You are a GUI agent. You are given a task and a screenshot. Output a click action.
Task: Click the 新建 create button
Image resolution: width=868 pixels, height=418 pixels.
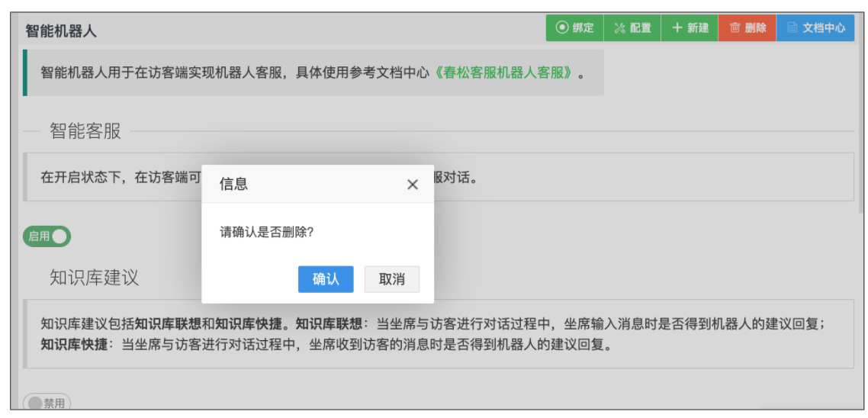pos(690,27)
